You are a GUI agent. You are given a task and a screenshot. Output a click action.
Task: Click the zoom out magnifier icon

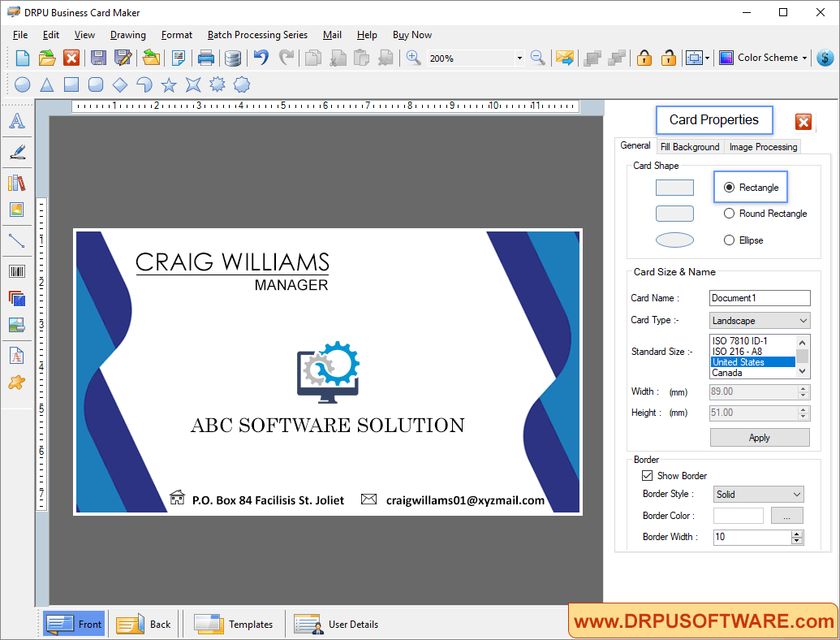537,58
